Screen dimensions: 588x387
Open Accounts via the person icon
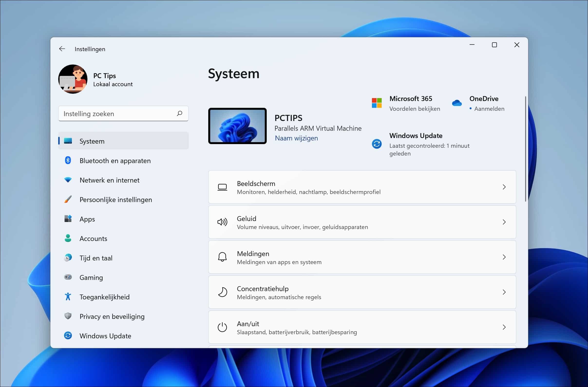click(x=68, y=238)
